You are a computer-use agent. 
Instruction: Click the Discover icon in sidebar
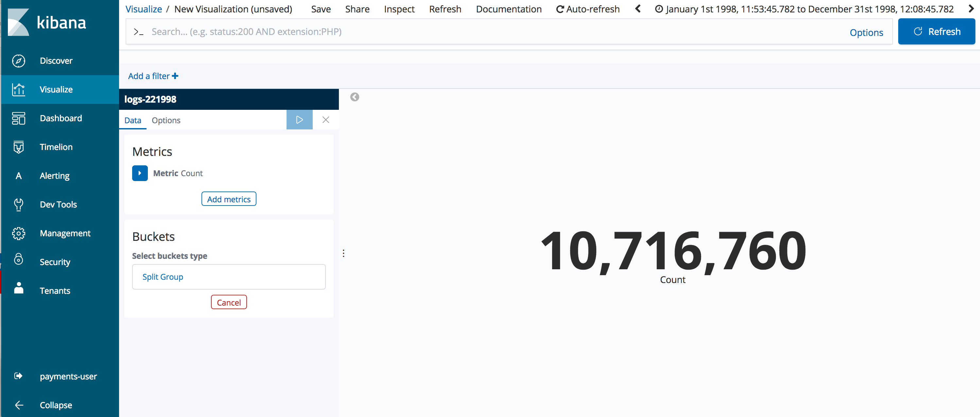(18, 60)
